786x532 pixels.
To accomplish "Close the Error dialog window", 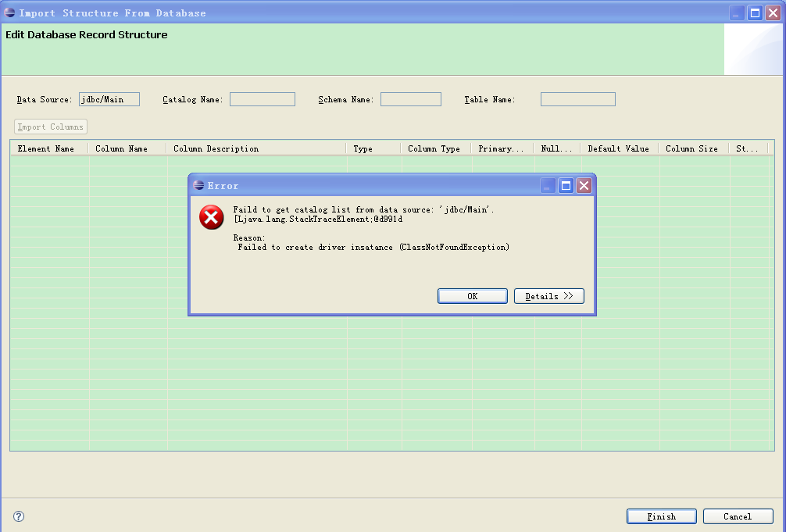I will (584, 185).
